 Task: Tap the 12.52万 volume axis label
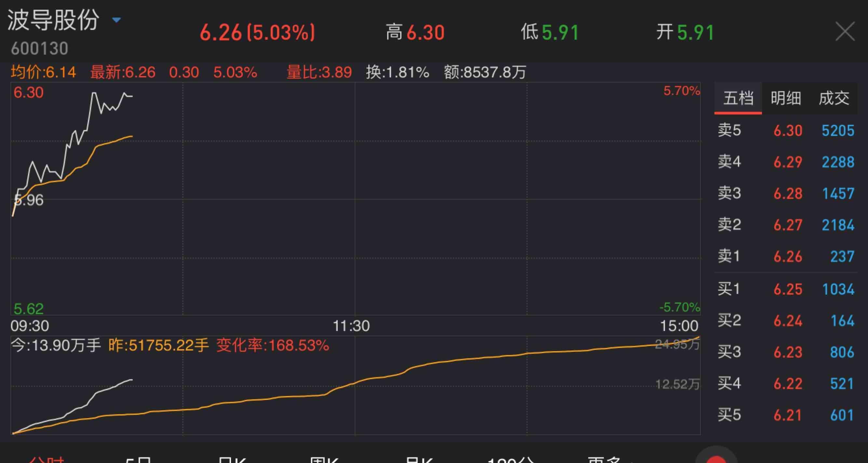tap(677, 384)
